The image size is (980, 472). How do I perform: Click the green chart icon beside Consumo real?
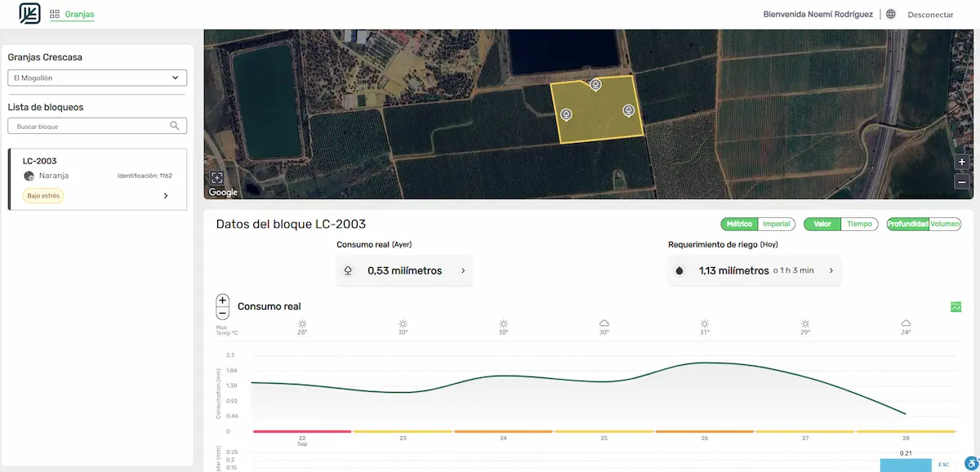click(x=955, y=307)
